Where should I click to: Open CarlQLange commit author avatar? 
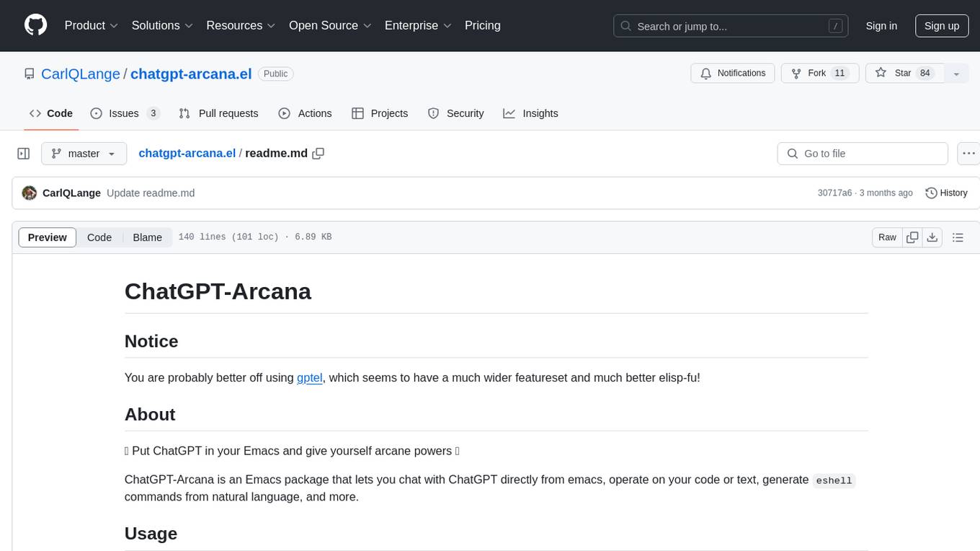tap(30, 193)
